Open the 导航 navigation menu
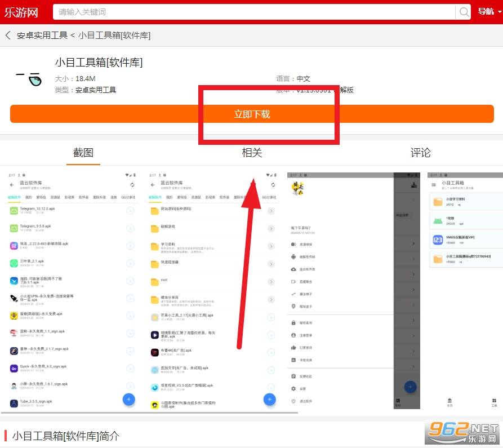This screenshot has height=448, width=503. click(486, 12)
